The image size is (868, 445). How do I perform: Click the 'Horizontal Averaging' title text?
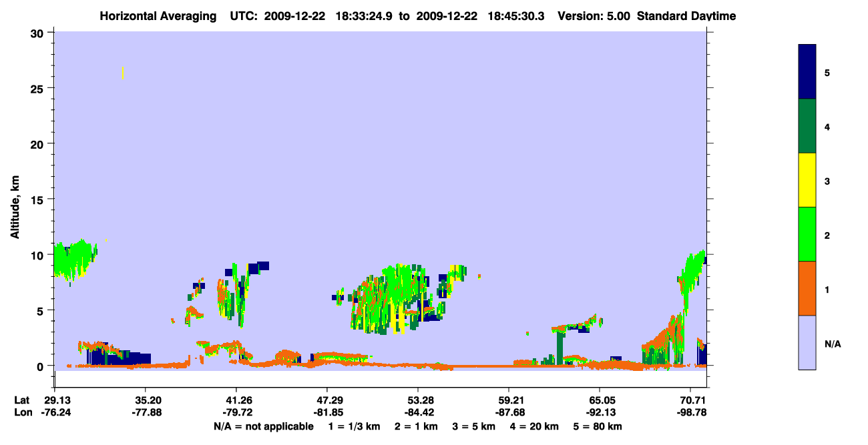pyautogui.click(x=157, y=16)
